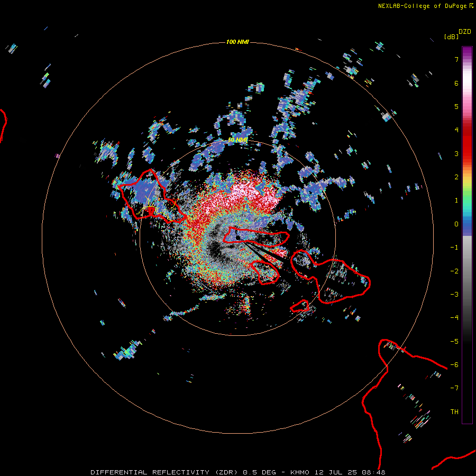
Task: Click the -3 value on color scale
Action: pos(454,295)
